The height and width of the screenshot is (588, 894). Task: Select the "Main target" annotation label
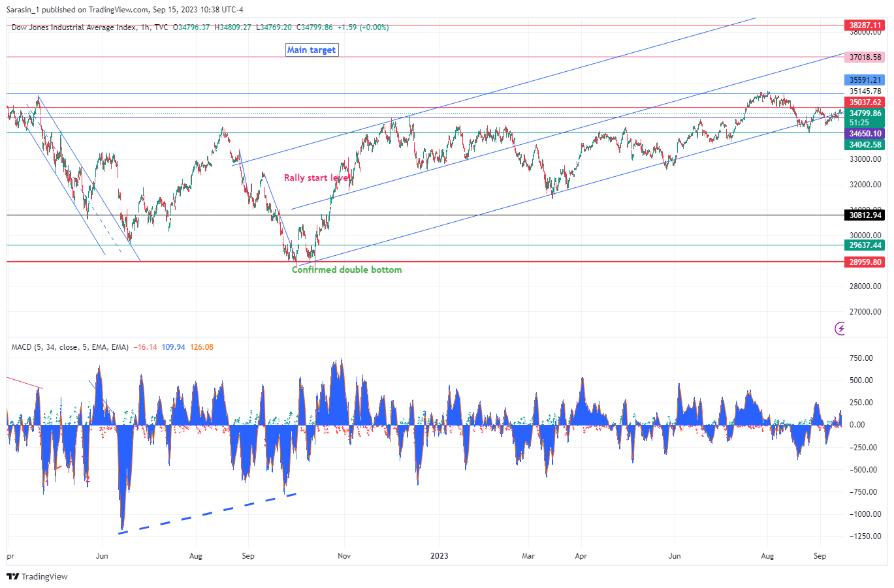click(x=312, y=50)
